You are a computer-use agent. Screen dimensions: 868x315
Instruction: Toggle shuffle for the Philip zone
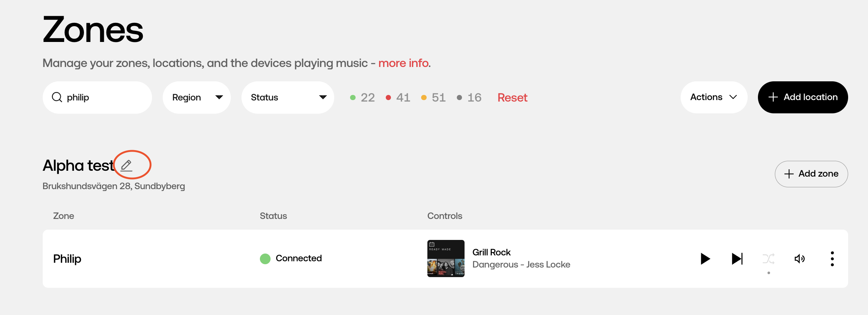tap(768, 259)
